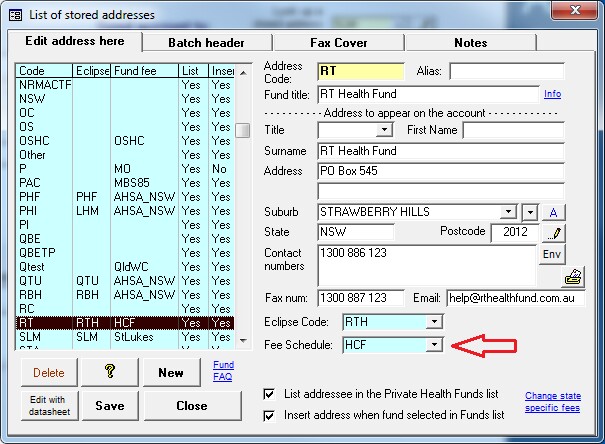This screenshot has width=605, height=444.
Task: Select the OSHC row in the list
Action: [x=125, y=141]
